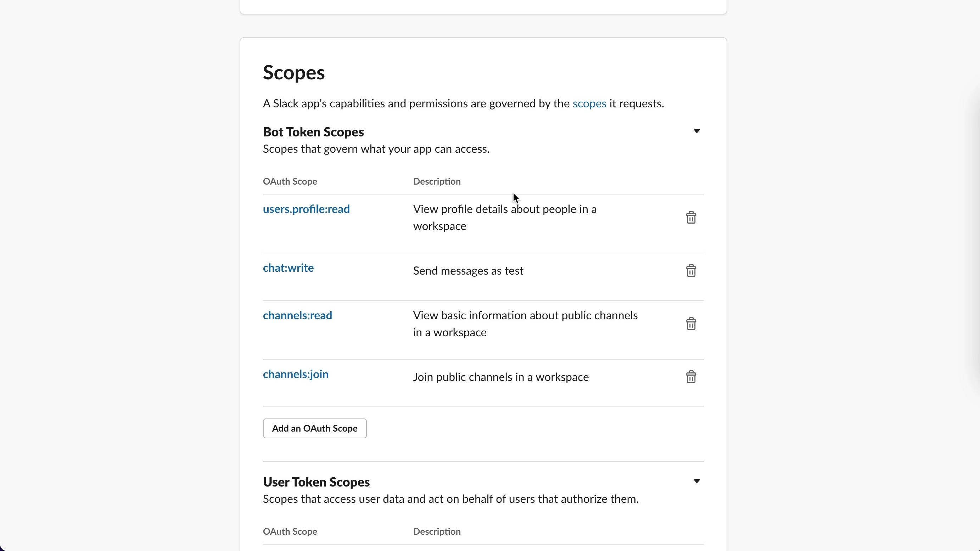Click the Description column header
Screen dimensions: 980x551
(x=436, y=182)
